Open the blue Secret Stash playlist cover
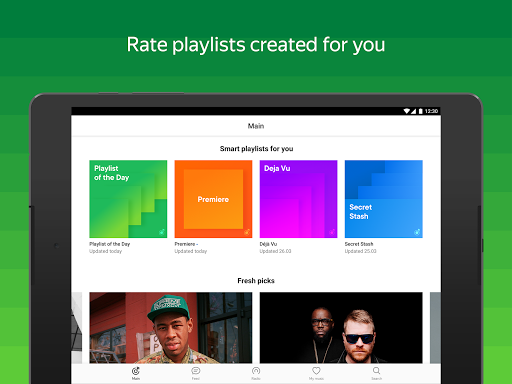This screenshot has height=384, width=512. [384, 199]
